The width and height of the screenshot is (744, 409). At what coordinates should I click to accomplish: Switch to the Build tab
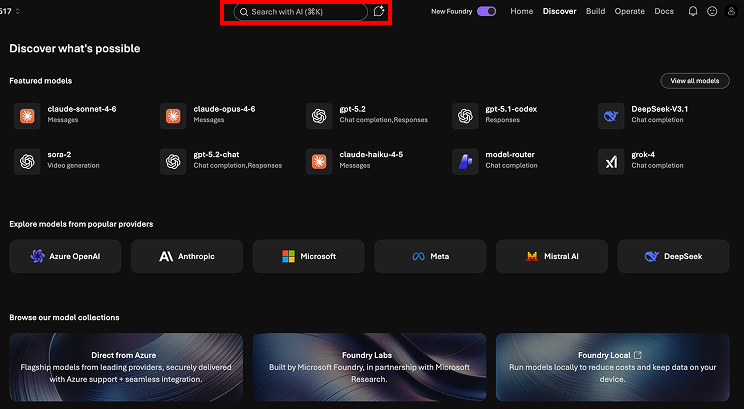pos(596,11)
